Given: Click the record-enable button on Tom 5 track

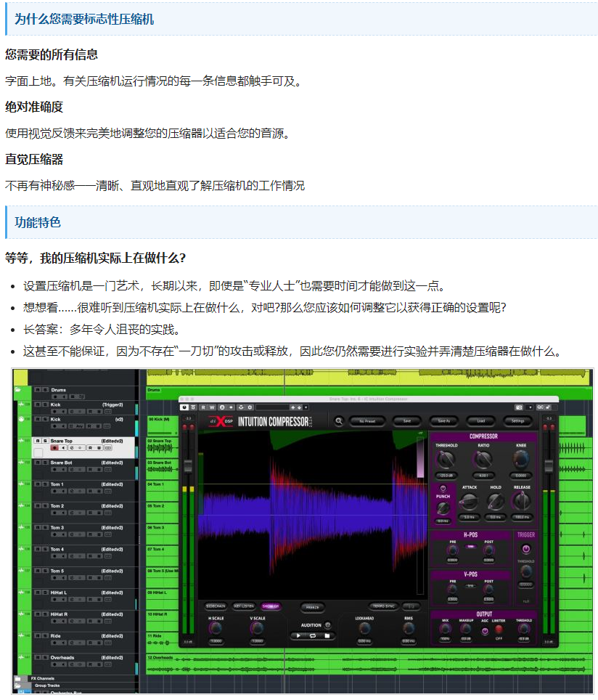Looking at the screenshot, I should coord(54,578).
